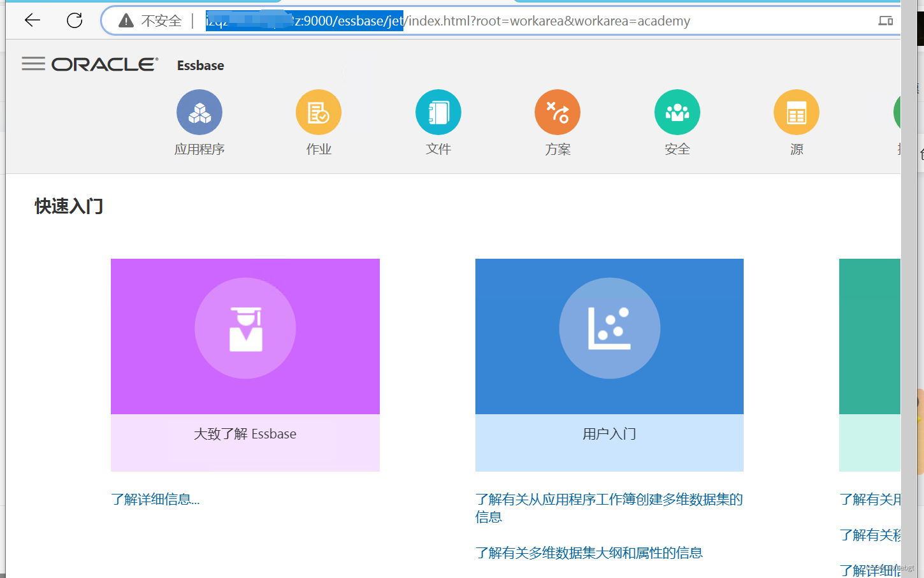This screenshot has width=924, height=578.
Task: Open the 应用程序 (Applications) section
Action: tap(199, 122)
